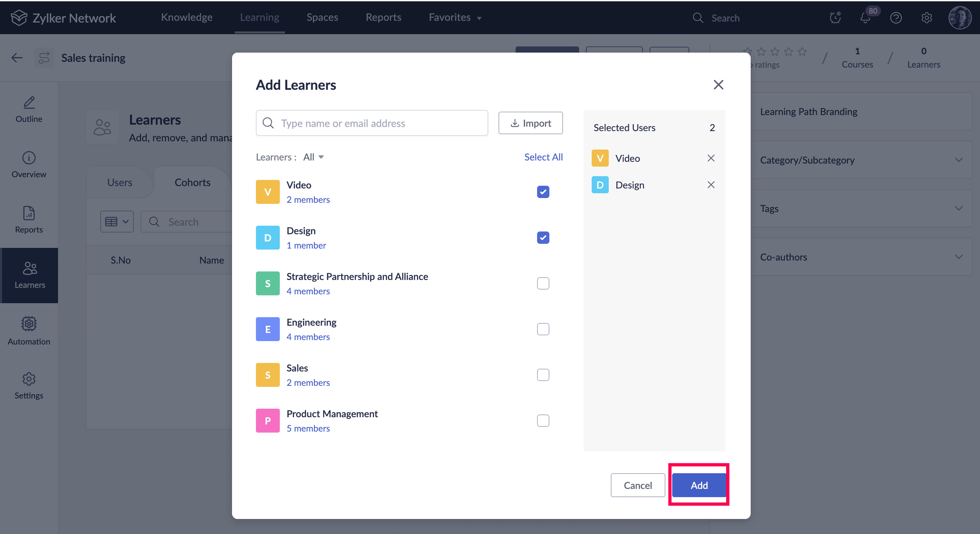Uncheck the Video cohort checkbox
The image size is (980, 534).
[x=543, y=192]
